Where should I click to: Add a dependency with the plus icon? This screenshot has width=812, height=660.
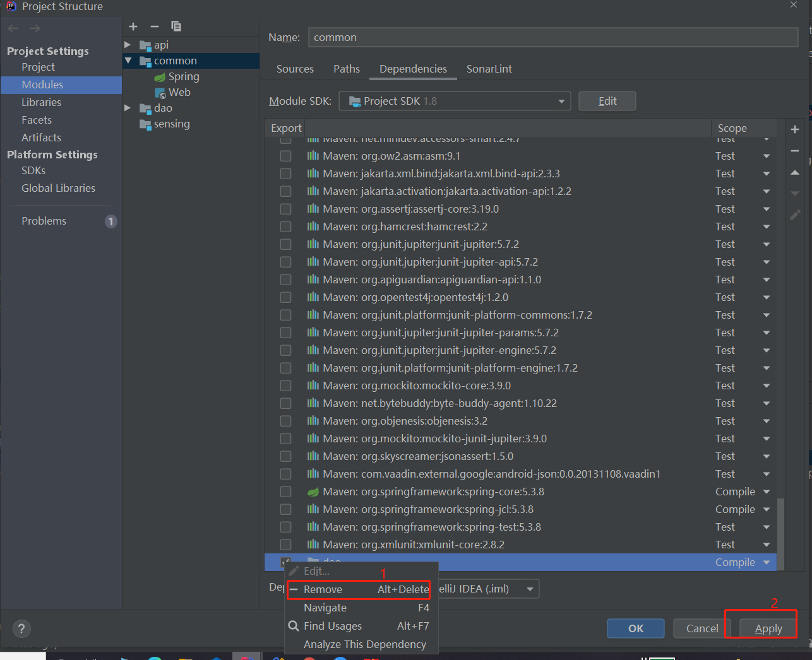795,129
